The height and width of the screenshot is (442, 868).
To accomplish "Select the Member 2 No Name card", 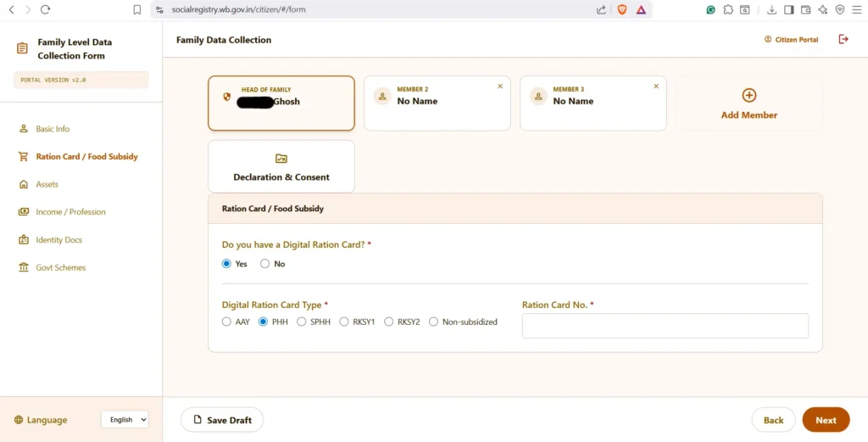I will [437, 103].
